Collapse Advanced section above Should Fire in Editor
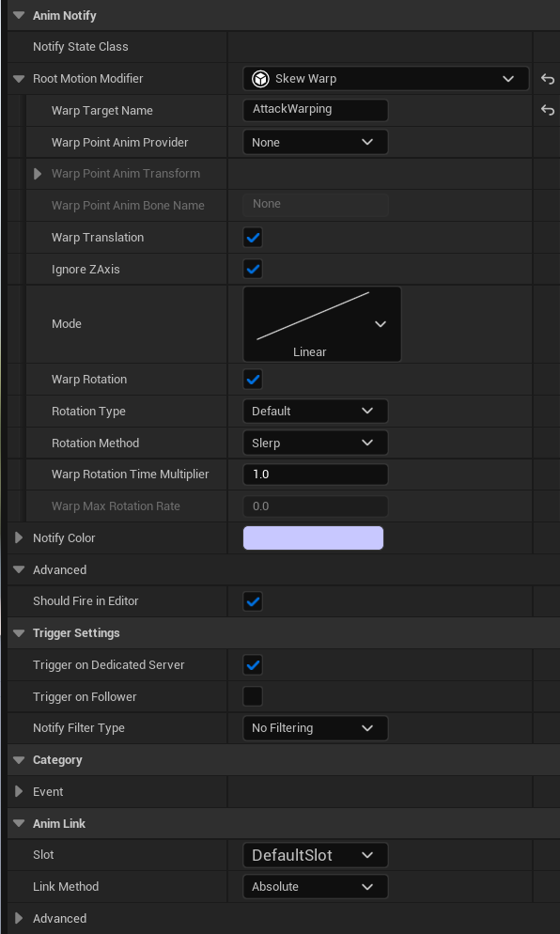 click(x=19, y=570)
